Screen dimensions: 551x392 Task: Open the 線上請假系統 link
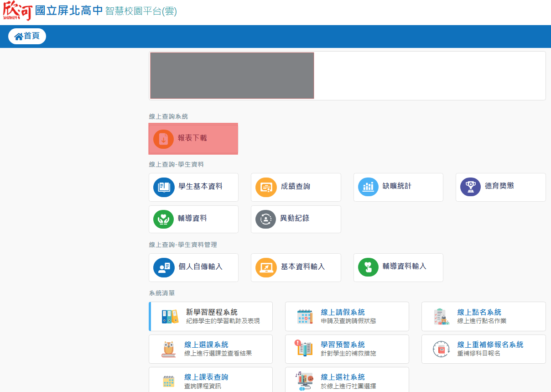click(x=343, y=313)
